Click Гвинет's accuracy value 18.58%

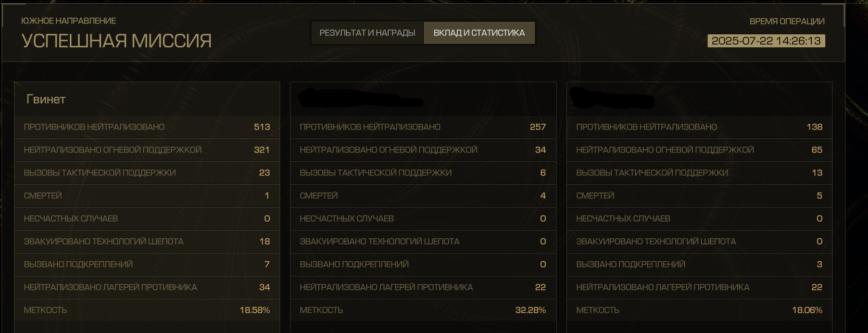[255, 310]
